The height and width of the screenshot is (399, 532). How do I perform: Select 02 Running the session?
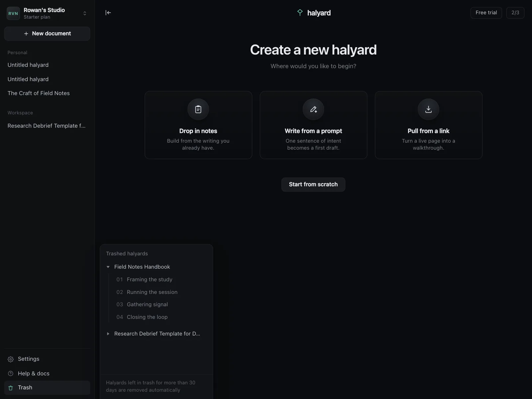[x=147, y=292]
